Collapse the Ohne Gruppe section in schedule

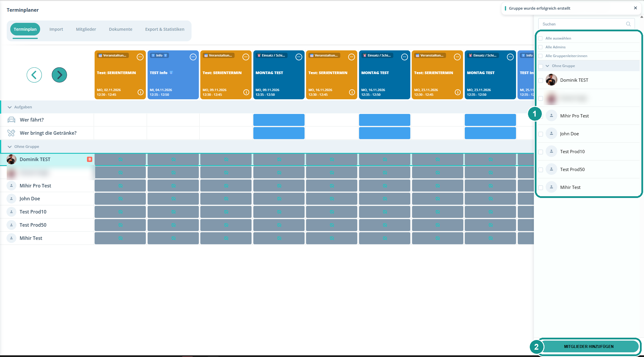[10, 147]
